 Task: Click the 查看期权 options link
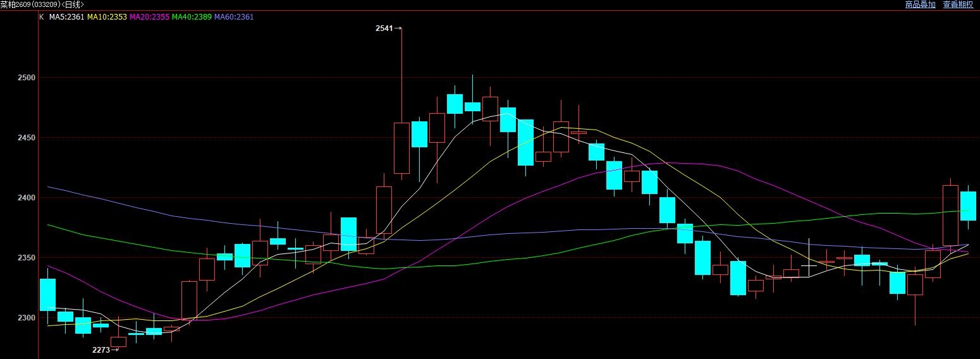coord(959,4)
